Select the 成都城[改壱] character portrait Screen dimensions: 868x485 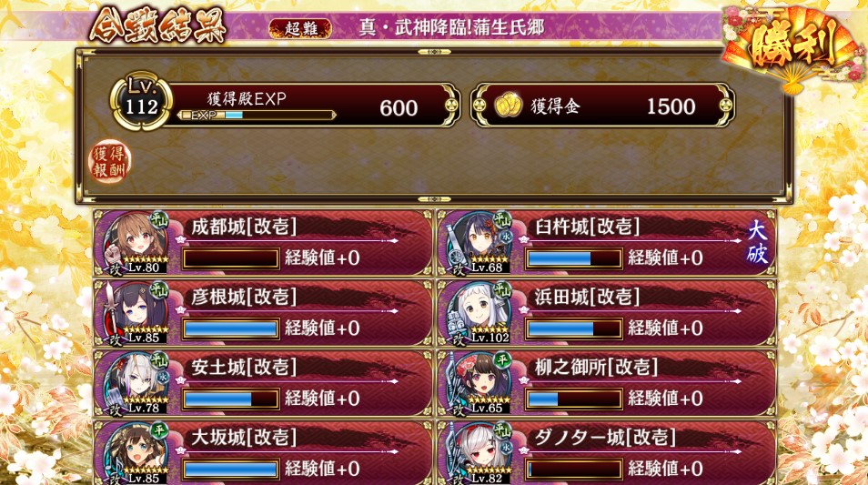(x=136, y=242)
